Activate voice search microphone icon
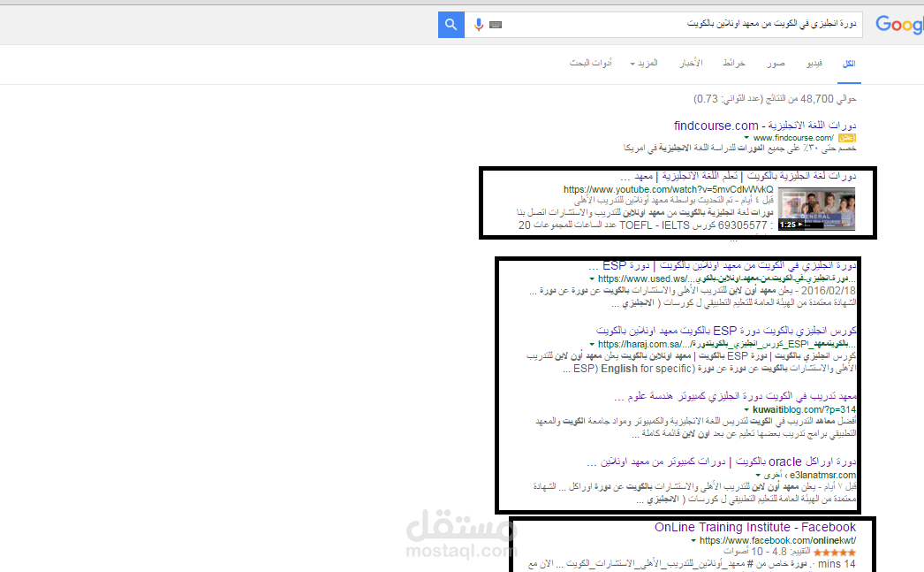Screen dimensions: 924x572 pyautogui.click(x=479, y=24)
